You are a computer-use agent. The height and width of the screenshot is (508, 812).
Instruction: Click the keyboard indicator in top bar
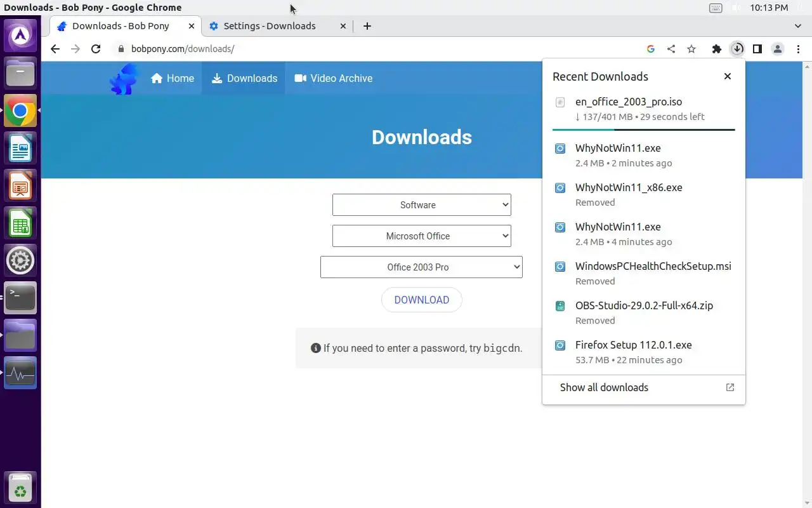pyautogui.click(x=716, y=8)
